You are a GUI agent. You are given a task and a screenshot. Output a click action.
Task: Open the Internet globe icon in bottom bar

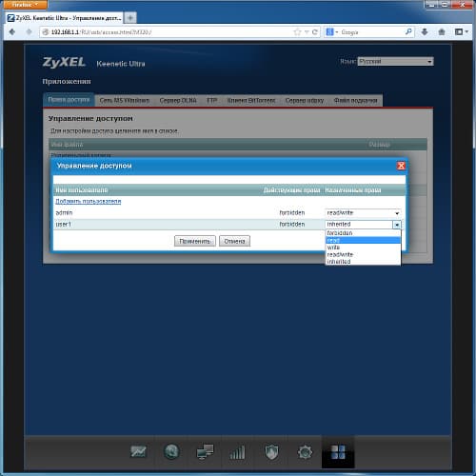(171, 451)
